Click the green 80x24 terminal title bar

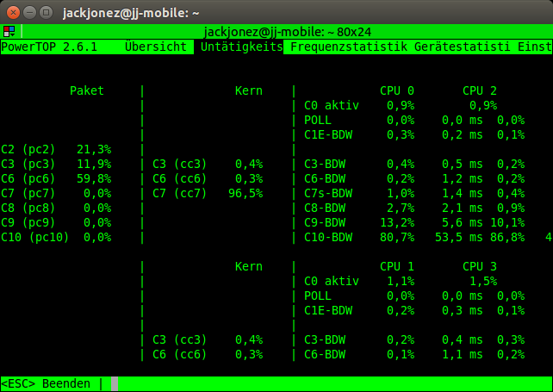pyautogui.click(x=284, y=31)
